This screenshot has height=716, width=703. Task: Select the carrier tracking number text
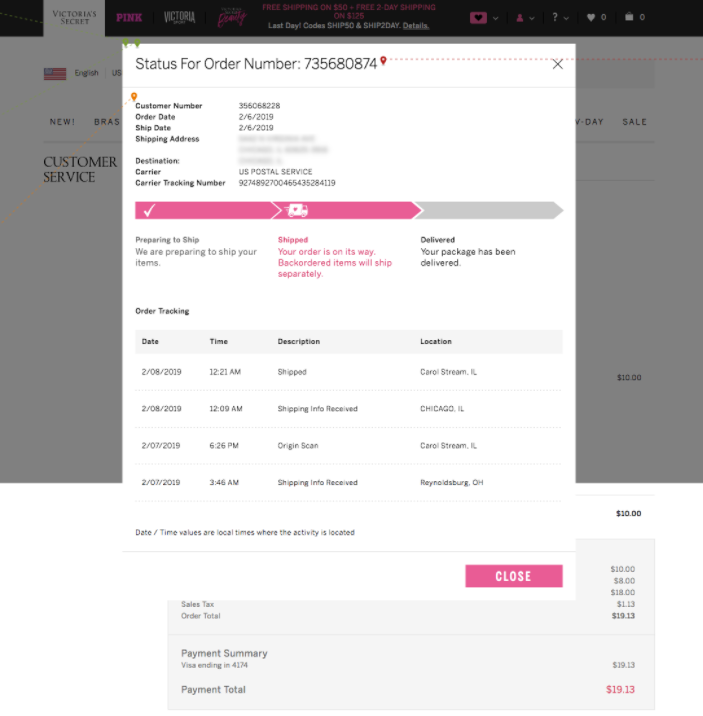287,183
